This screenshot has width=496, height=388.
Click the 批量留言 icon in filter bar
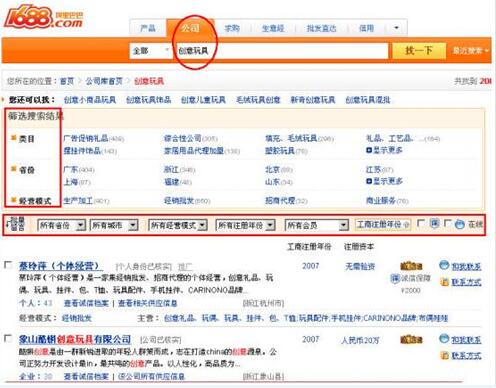tap(16, 224)
